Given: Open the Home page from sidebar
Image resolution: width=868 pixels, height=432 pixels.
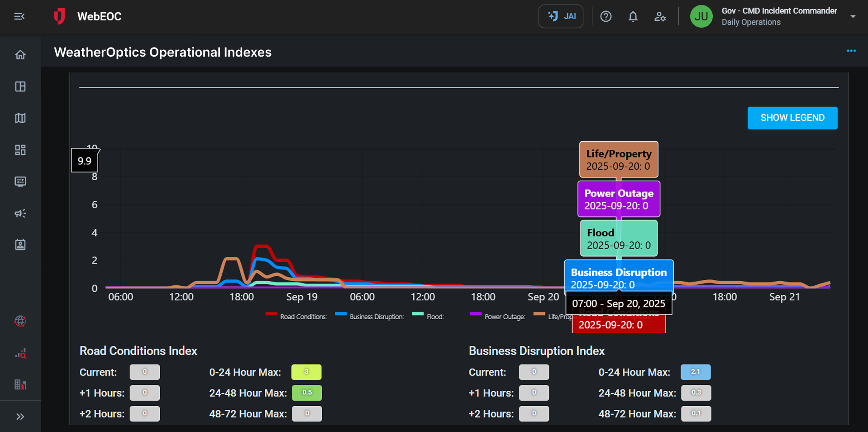Looking at the screenshot, I should [20, 55].
